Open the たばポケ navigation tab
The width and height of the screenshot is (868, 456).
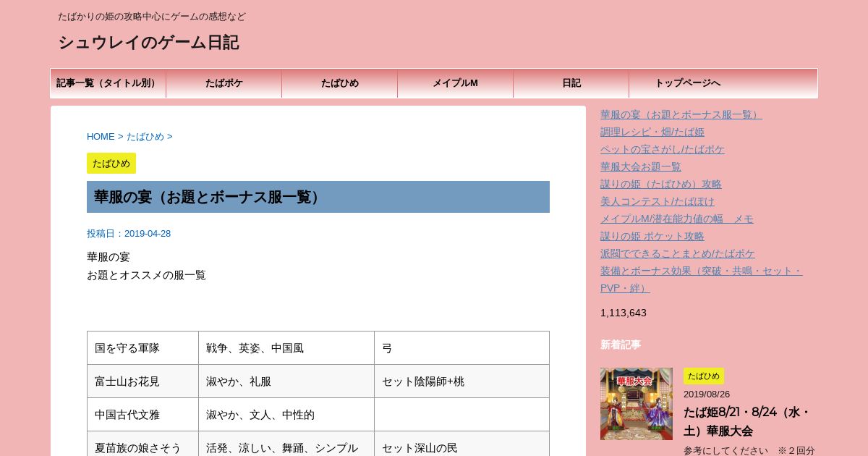pos(224,83)
